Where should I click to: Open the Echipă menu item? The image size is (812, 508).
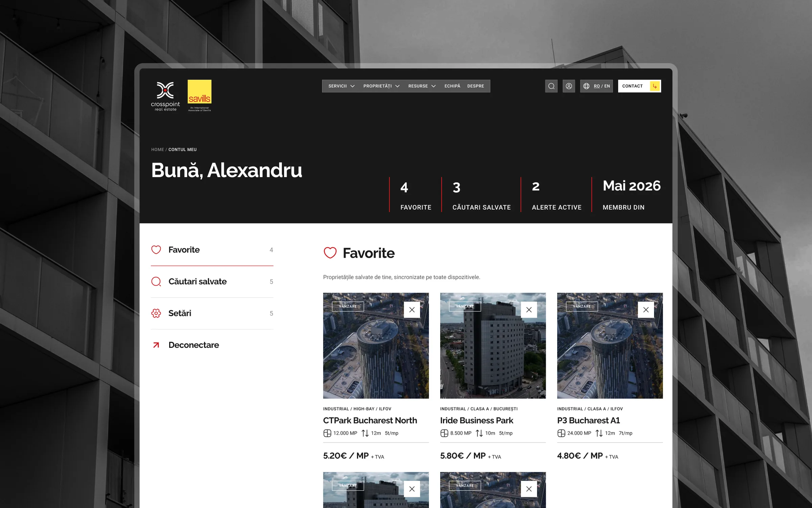(452, 86)
